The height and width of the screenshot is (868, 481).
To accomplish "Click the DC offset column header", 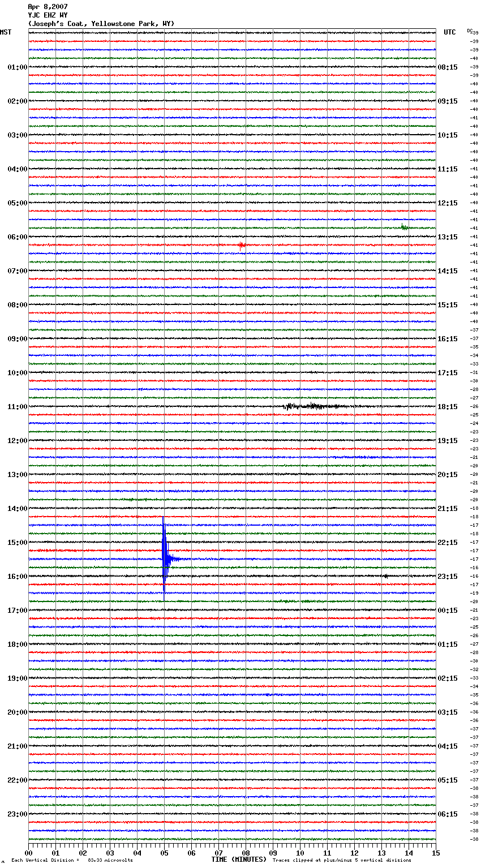I will point(470,31).
